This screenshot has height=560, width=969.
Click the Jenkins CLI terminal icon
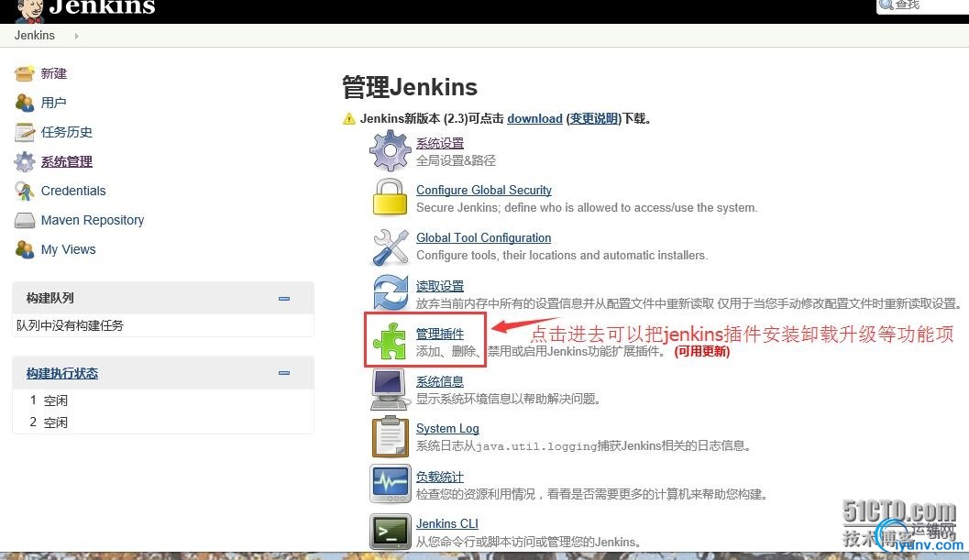(x=390, y=532)
